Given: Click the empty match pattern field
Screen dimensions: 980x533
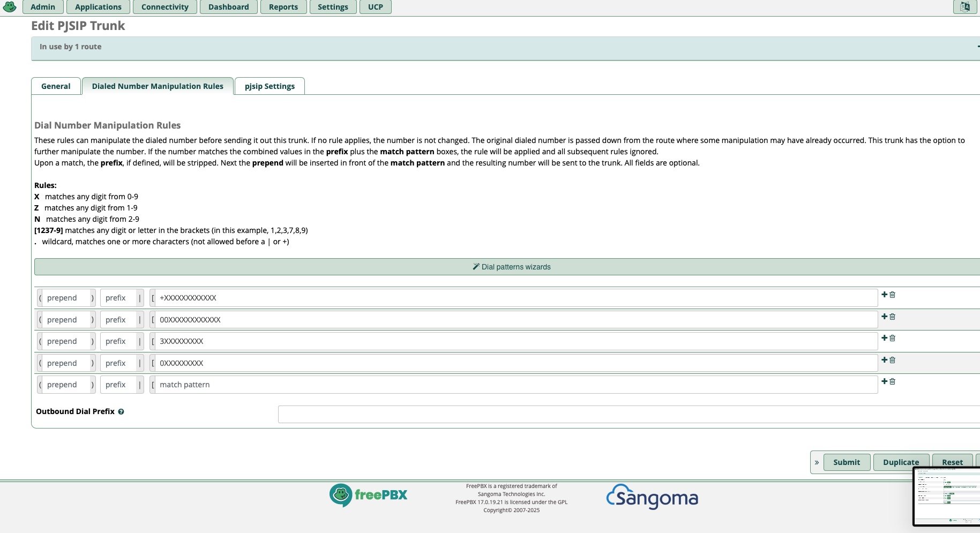Looking at the screenshot, I should point(516,385).
